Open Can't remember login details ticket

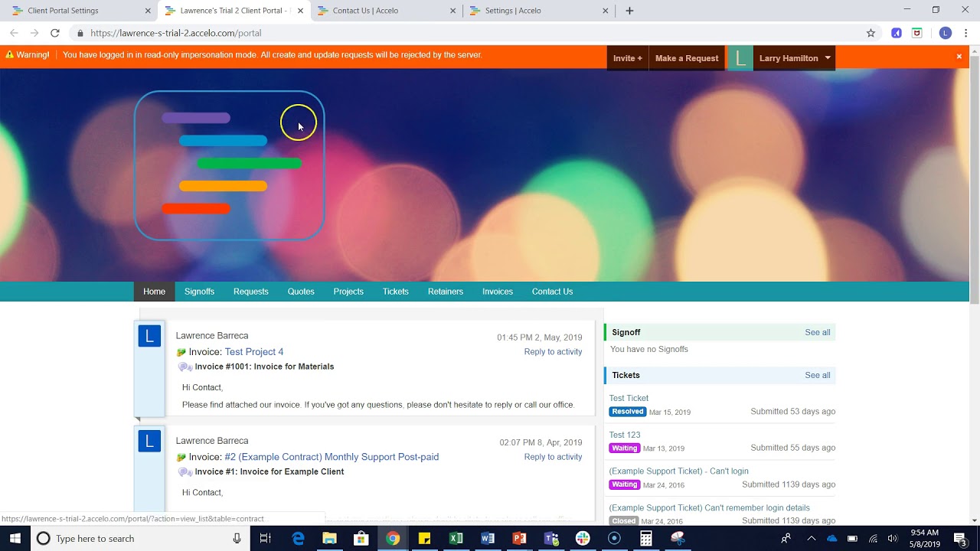tap(709, 508)
